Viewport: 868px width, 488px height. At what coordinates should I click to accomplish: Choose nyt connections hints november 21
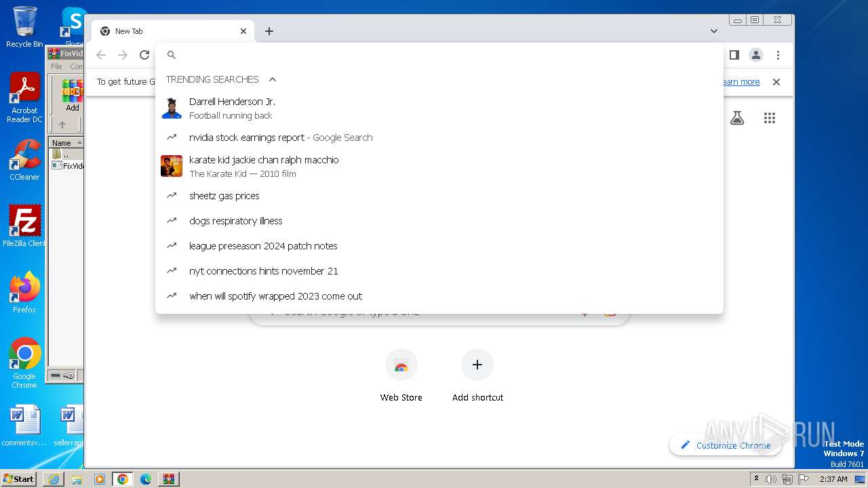(439, 271)
